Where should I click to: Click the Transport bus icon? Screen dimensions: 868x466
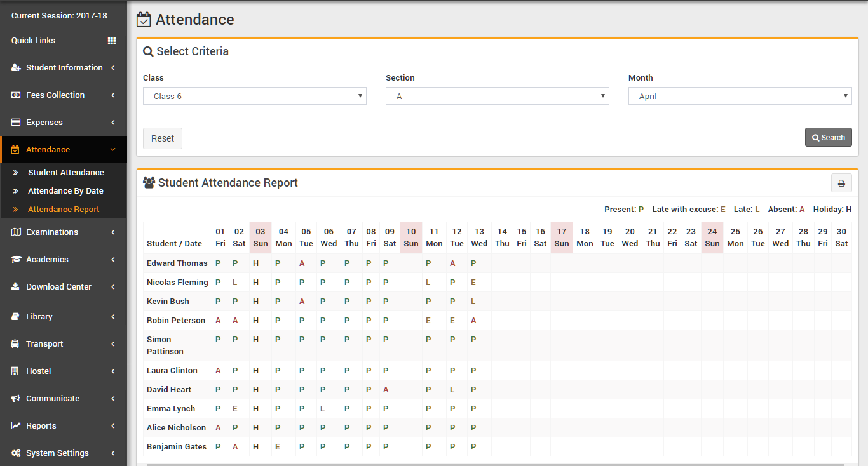16,344
